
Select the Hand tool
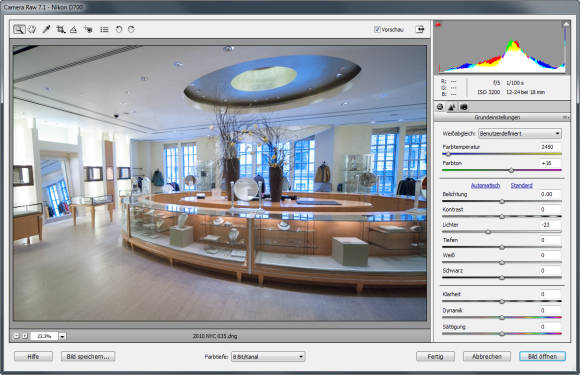coord(32,29)
